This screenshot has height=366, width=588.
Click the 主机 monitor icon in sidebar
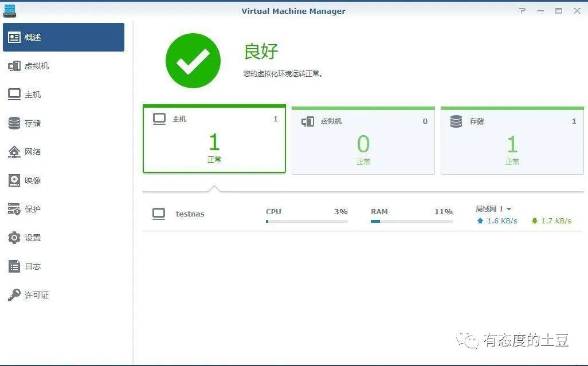[x=14, y=95]
